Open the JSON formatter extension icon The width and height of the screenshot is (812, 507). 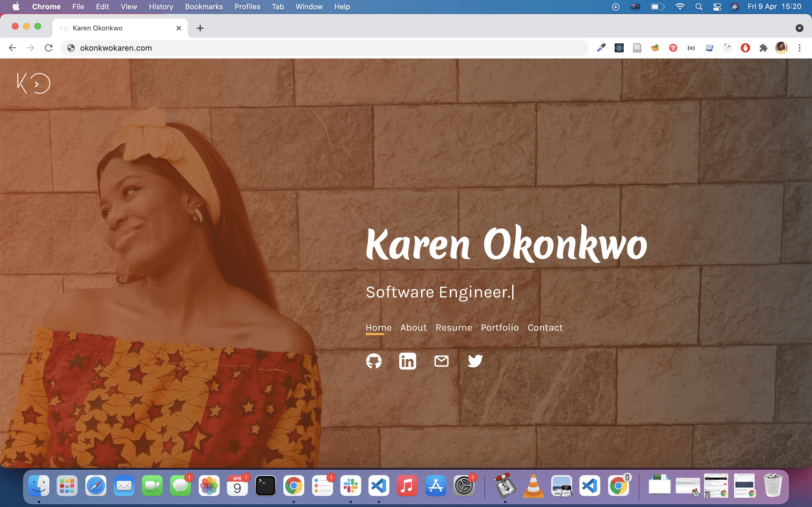(x=691, y=48)
